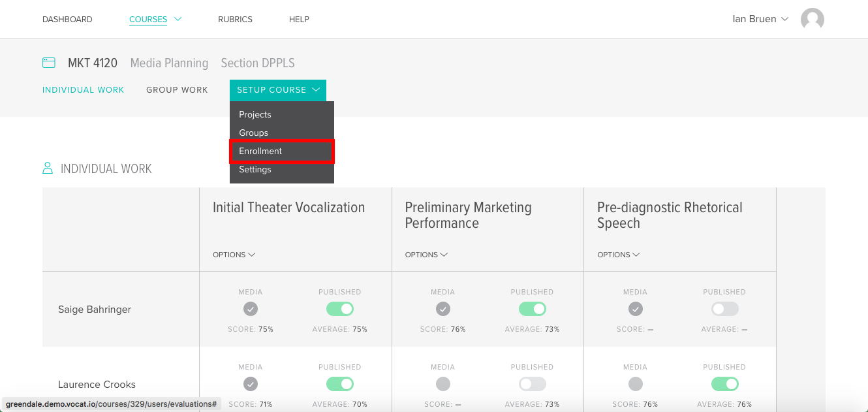Open the Ian Bruen account dropdown
The height and width of the screenshot is (412, 868).
[x=760, y=19]
